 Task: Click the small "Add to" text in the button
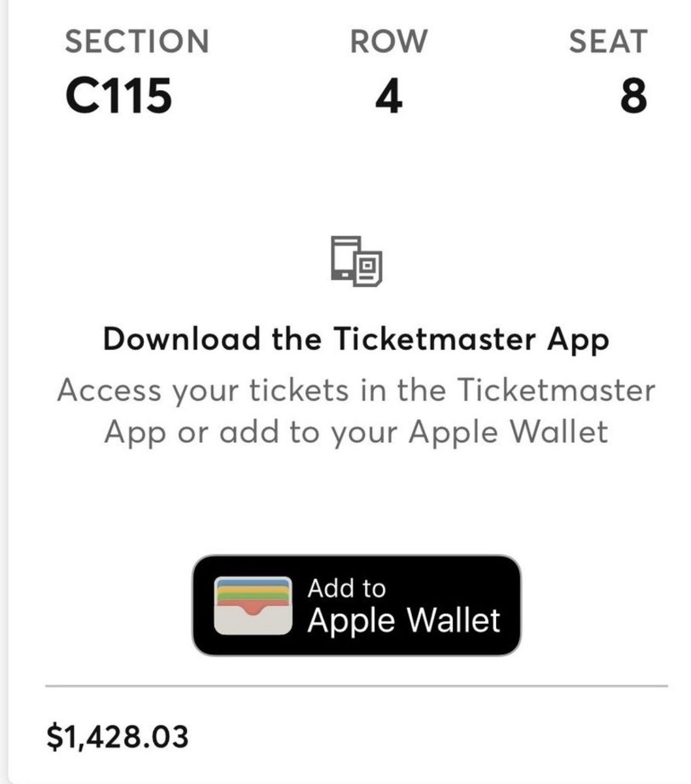[346, 589]
